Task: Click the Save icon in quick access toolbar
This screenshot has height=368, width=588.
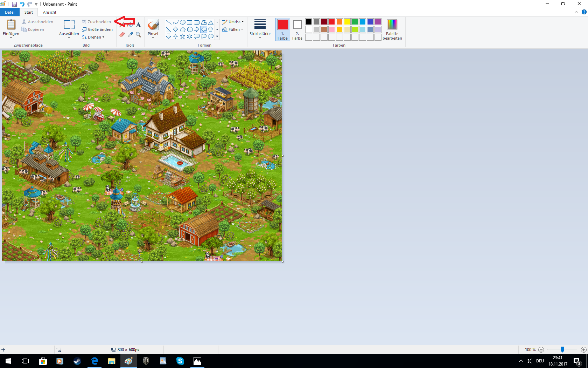Action: [14, 4]
